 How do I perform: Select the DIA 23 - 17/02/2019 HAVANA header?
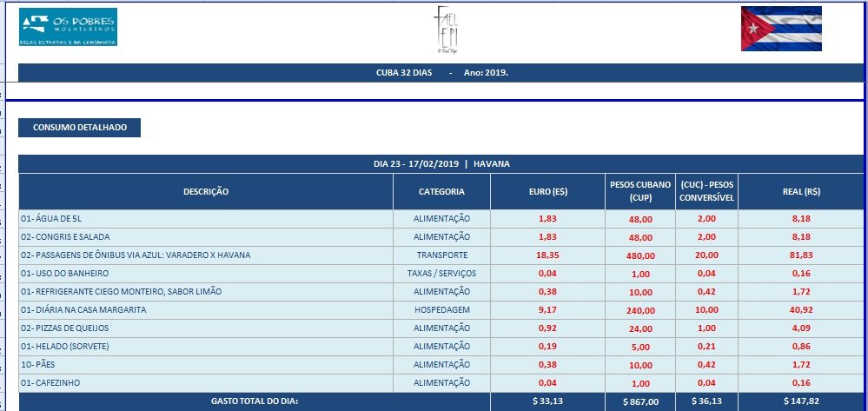pos(442,163)
